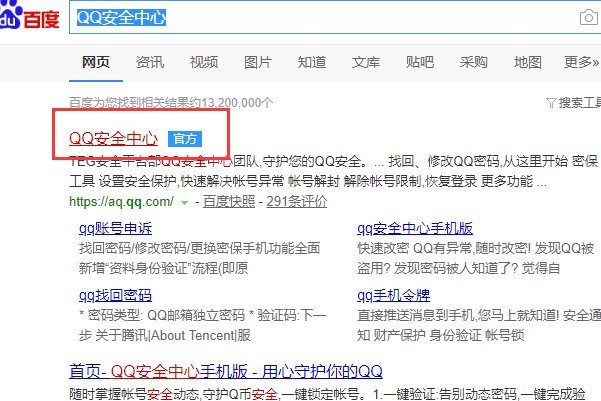Open the qq安全中心手机版 sublink

(415, 228)
